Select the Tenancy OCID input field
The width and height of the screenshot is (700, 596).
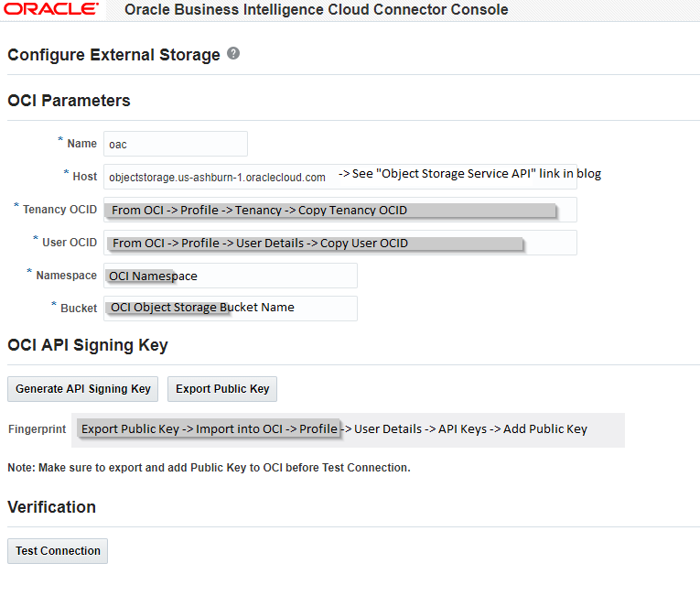pyautogui.click(x=339, y=210)
